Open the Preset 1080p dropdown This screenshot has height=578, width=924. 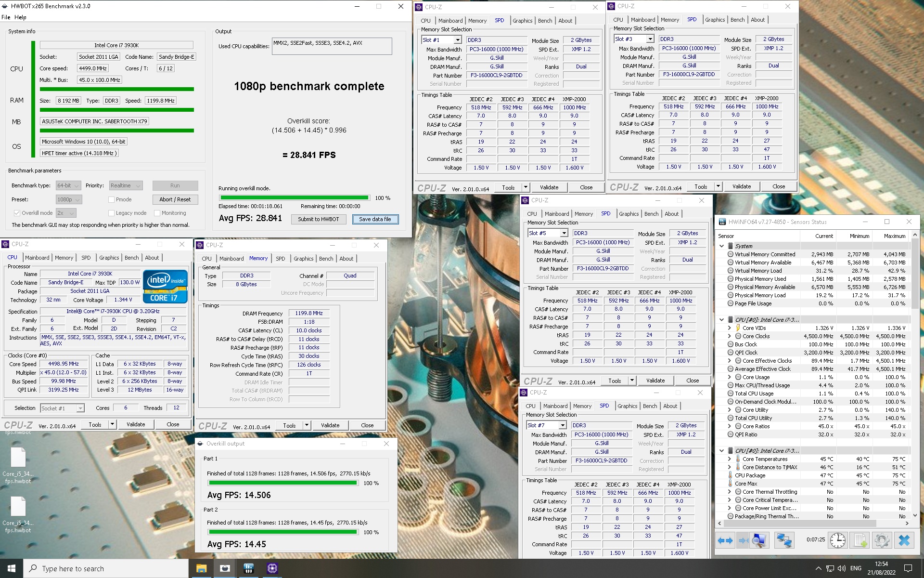tap(69, 199)
